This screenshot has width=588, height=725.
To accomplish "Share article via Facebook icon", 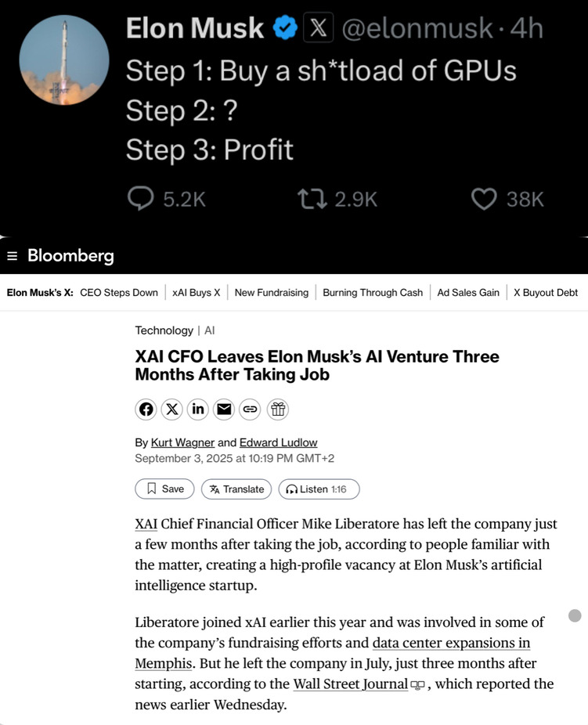I will (x=146, y=409).
